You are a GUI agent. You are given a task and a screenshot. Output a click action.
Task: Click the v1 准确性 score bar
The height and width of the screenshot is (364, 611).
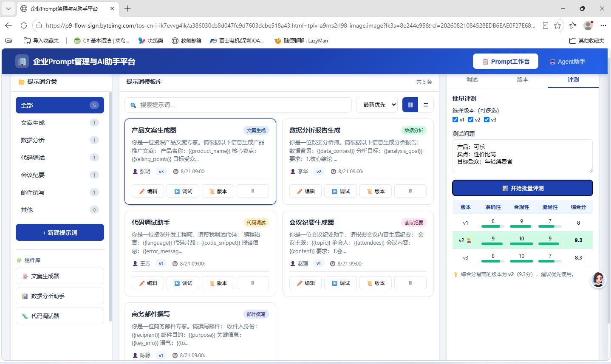coord(493,226)
